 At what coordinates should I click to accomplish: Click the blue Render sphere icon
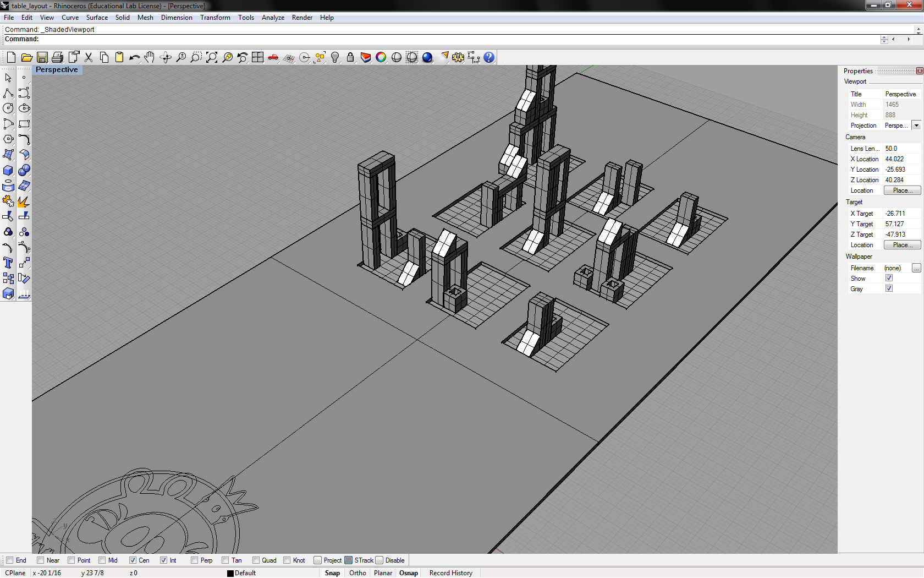coord(427,57)
